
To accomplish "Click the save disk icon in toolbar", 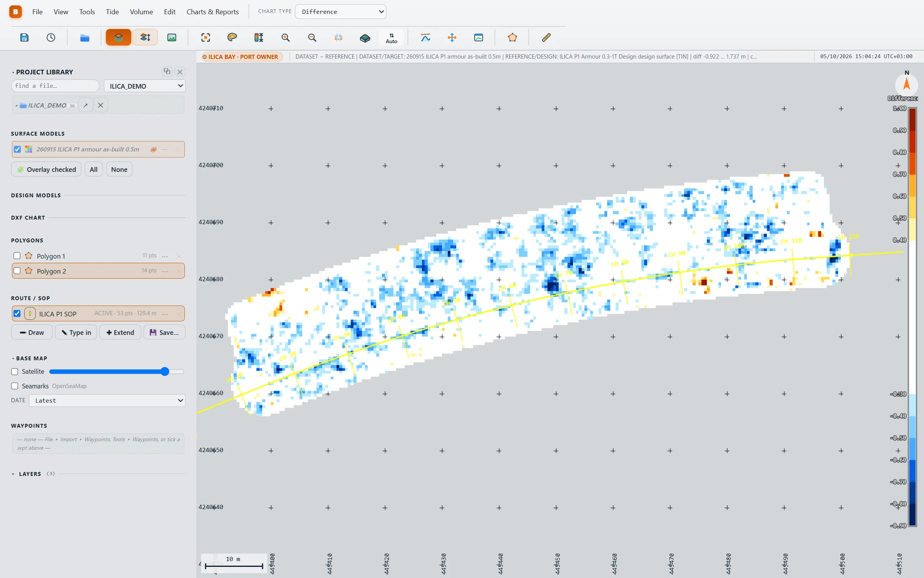I will pos(24,37).
